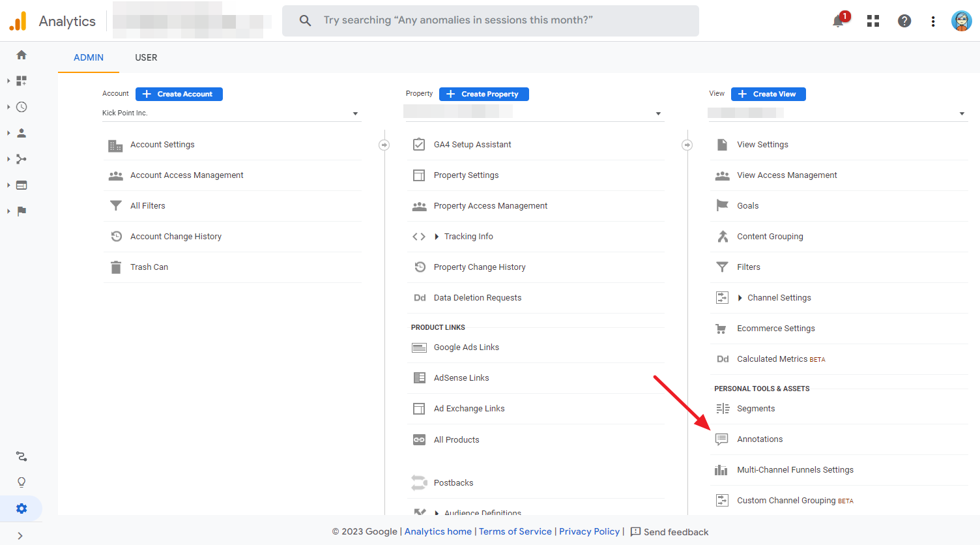Click the arrow circle between Property and View

(x=687, y=145)
